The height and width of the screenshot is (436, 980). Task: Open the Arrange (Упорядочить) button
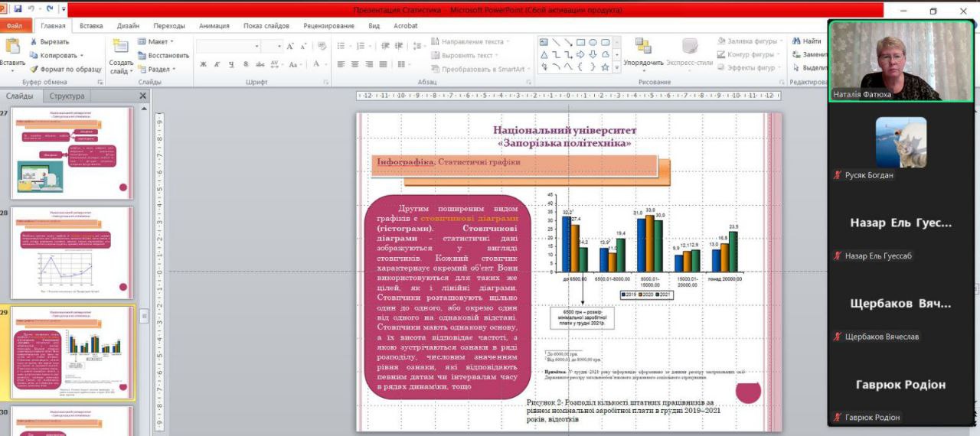[x=643, y=52]
